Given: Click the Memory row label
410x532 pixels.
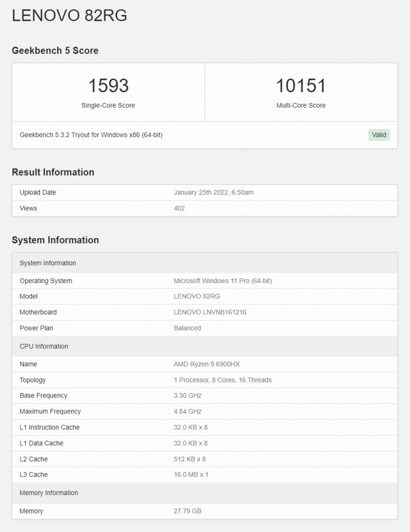Looking at the screenshot, I should click(x=31, y=511).
